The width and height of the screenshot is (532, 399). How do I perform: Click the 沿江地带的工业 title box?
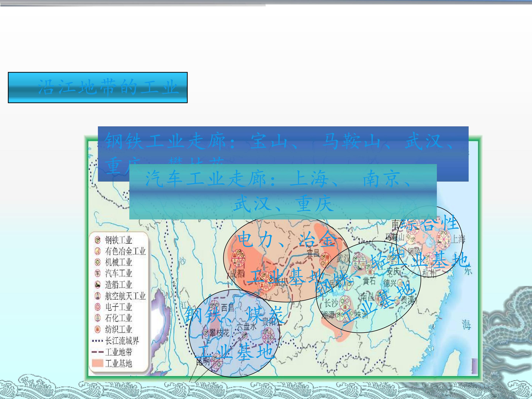(98, 88)
